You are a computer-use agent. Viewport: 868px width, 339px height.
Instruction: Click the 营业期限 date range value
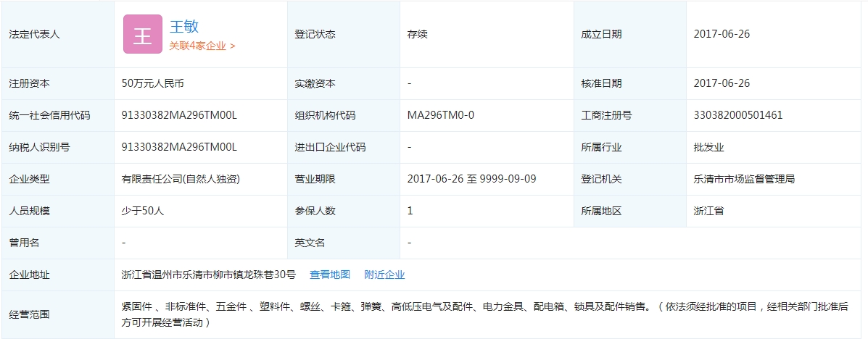pyautogui.click(x=471, y=179)
